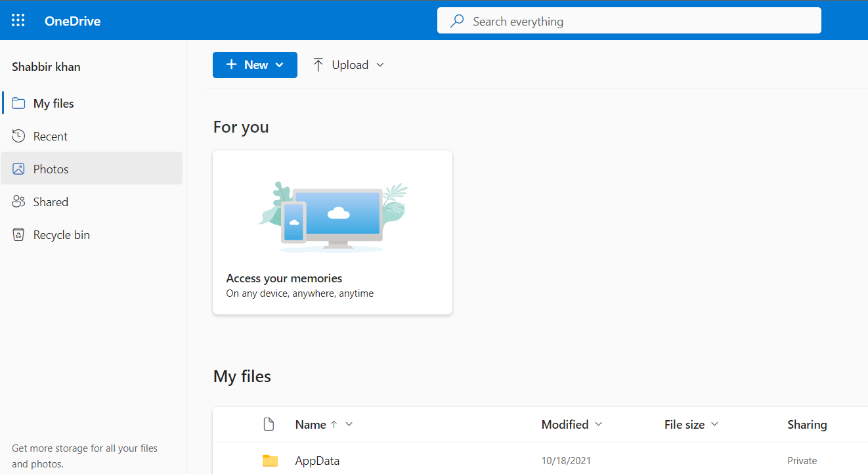Click the file type icon in column header
This screenshot has width=868, height=474.
click(x=269, y=424)
